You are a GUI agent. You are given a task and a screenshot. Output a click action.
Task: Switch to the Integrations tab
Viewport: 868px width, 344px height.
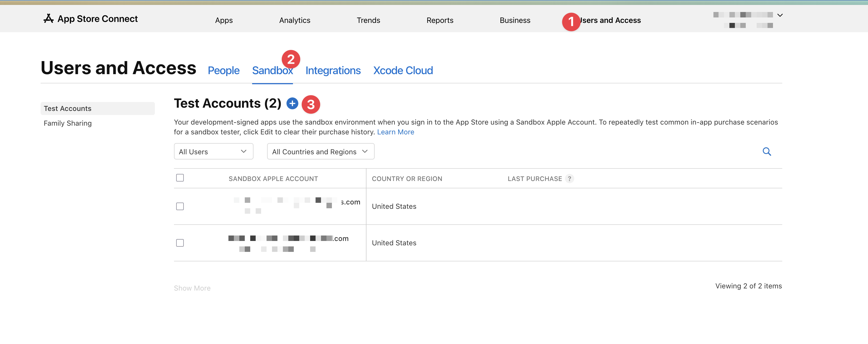(333, 71)
